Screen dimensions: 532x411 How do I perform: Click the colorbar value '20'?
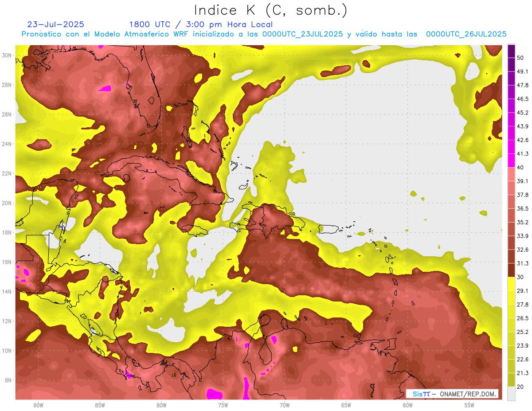click(x=521, y=387)
